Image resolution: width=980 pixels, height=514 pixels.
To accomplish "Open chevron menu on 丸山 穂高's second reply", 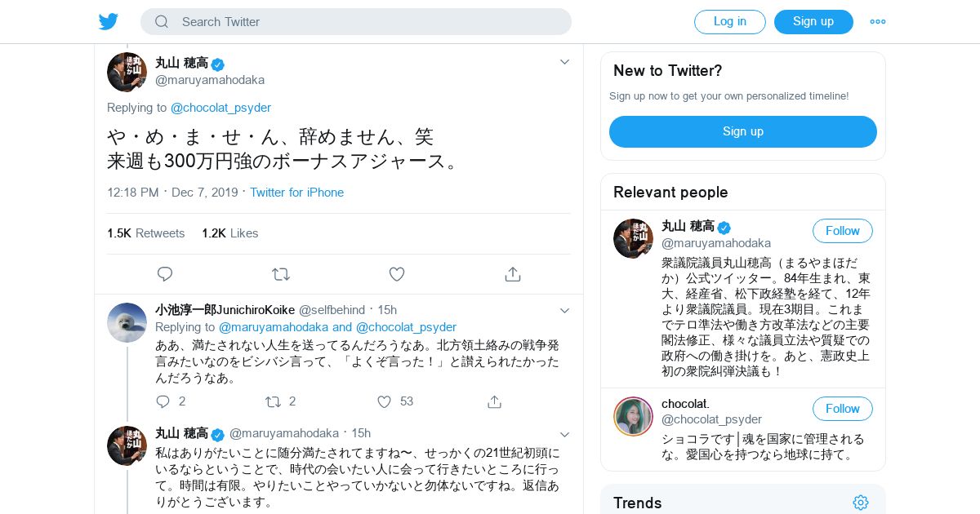I will point(564,433).
